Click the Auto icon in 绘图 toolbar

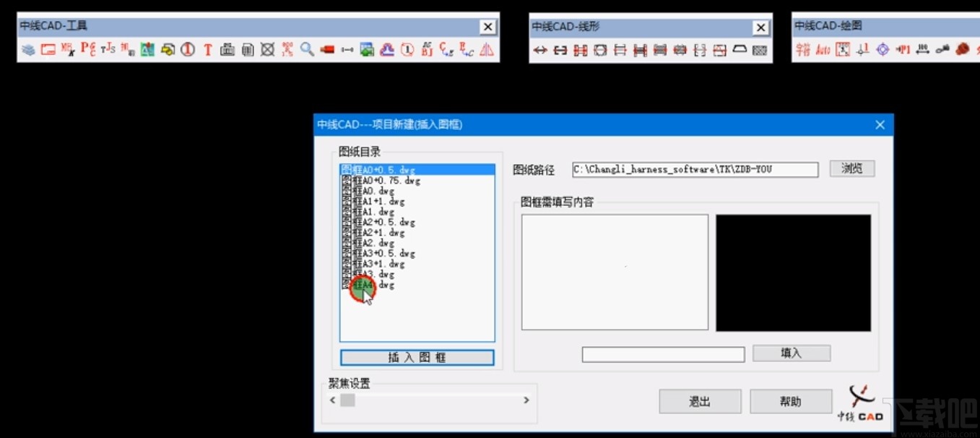823,50
